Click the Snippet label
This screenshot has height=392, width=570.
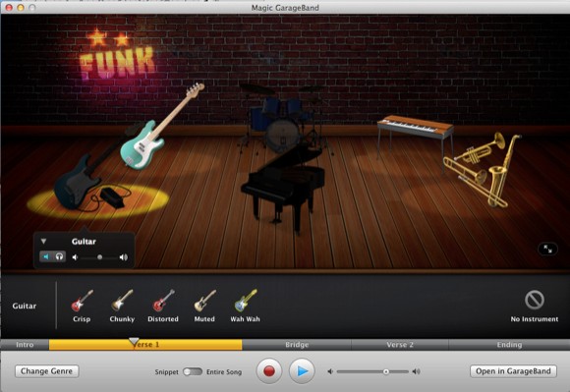[x=166, y=372]
